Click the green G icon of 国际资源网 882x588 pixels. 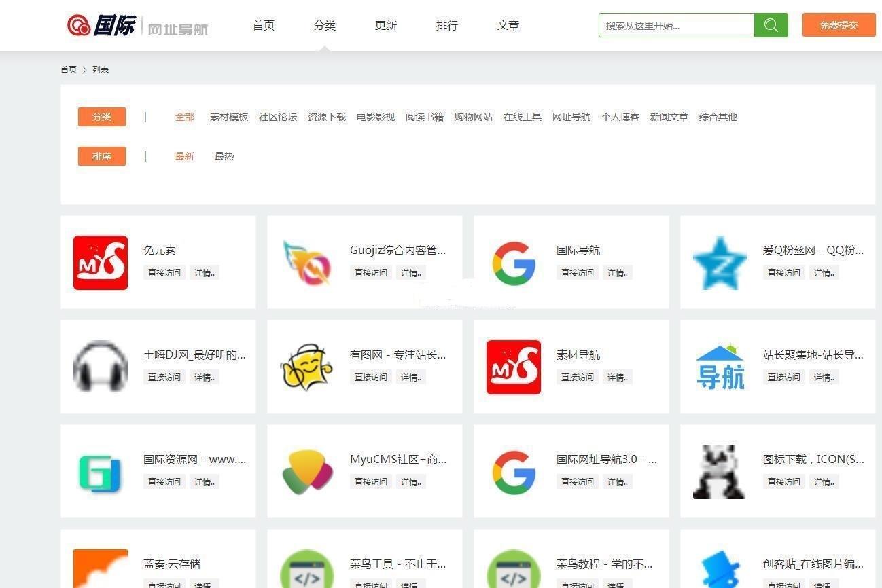click(x=100, y=471)
